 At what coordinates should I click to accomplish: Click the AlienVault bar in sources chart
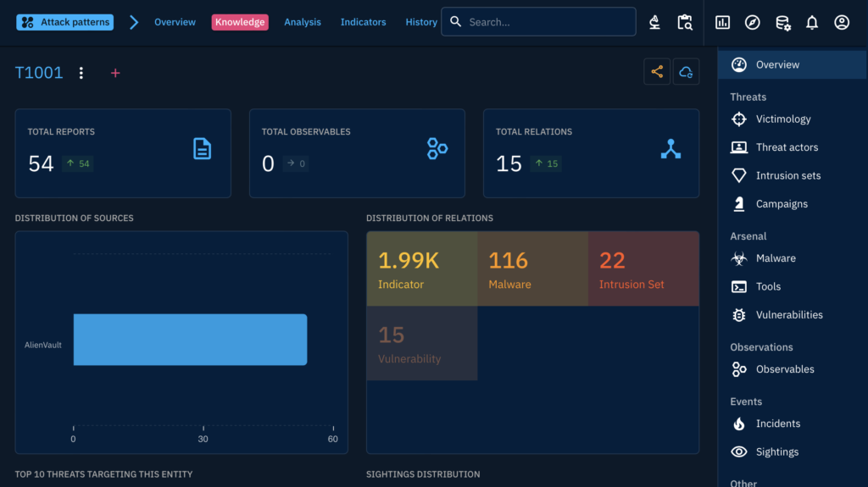pyautogui.click(x=190, y=340)
